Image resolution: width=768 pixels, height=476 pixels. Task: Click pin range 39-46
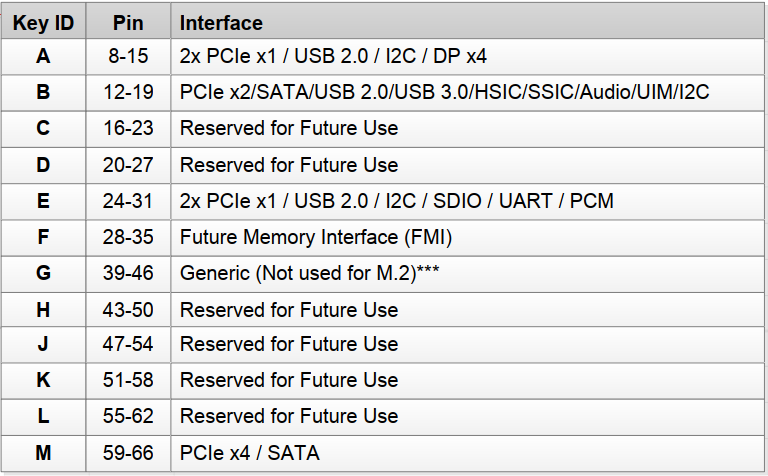[130, 274]
